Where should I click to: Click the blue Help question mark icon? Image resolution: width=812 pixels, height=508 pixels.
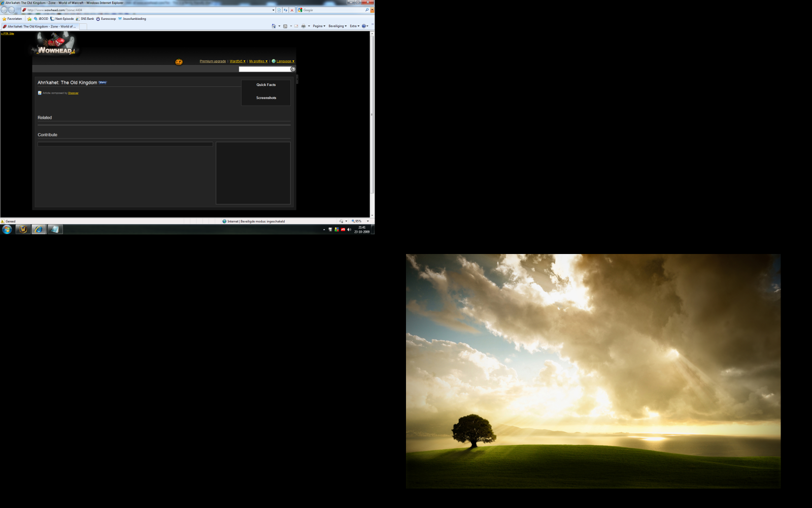click(x=364, y=26)
